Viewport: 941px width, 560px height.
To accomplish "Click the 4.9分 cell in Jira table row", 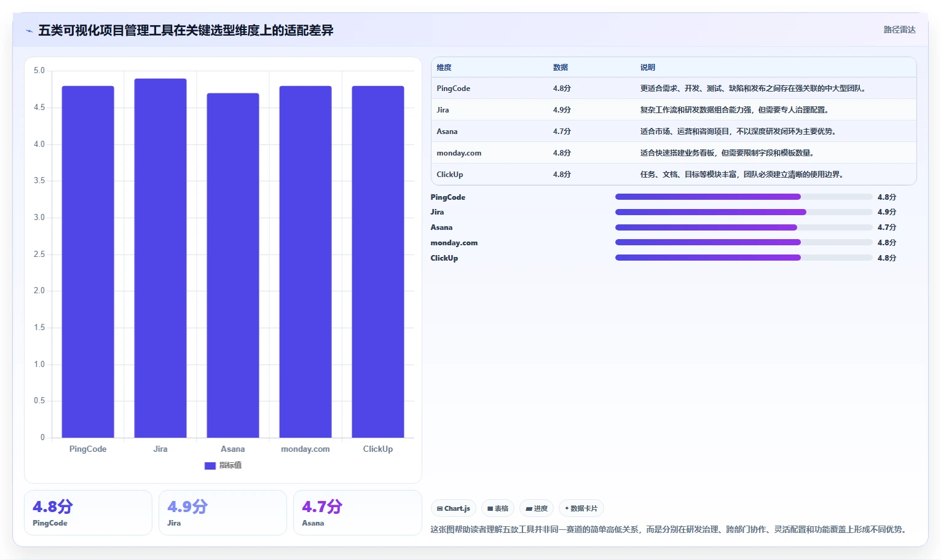I will [x=562, y=110].
